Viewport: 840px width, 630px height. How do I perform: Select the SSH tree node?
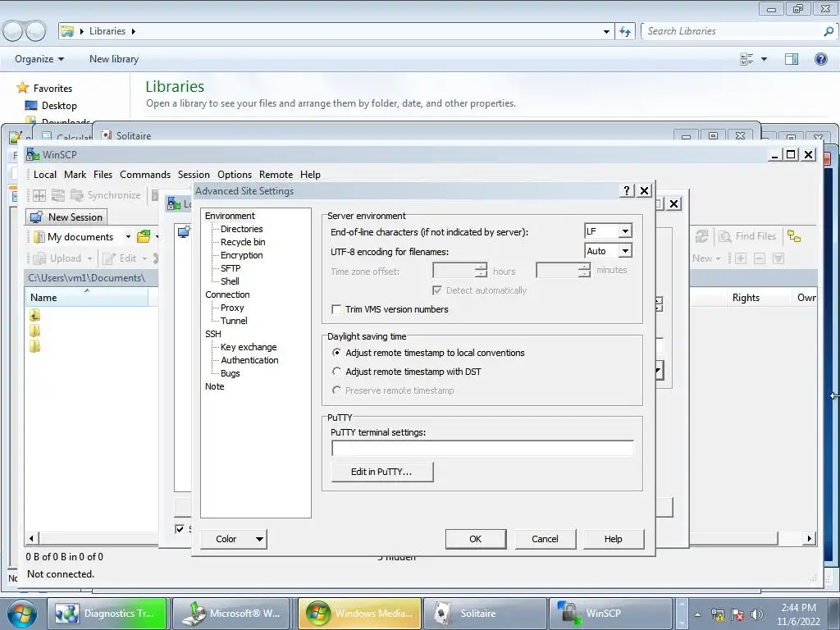click(x=212, y=334)
